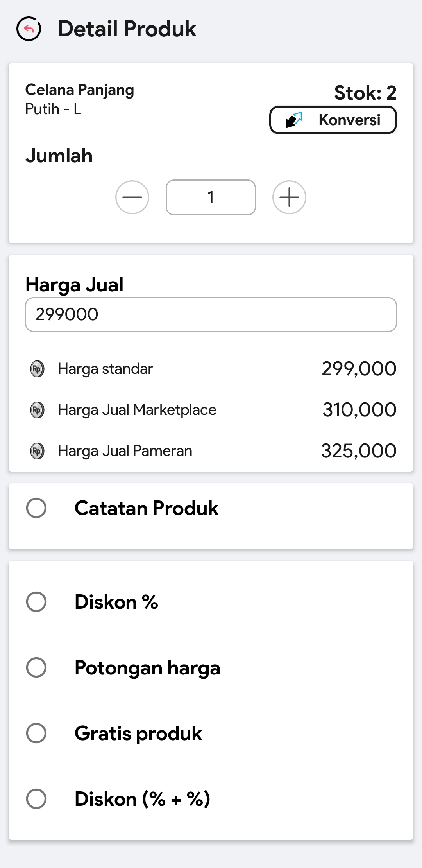422x868 pixels.
Task: Select the Diskon % radio button
Action: click(36, 601)
